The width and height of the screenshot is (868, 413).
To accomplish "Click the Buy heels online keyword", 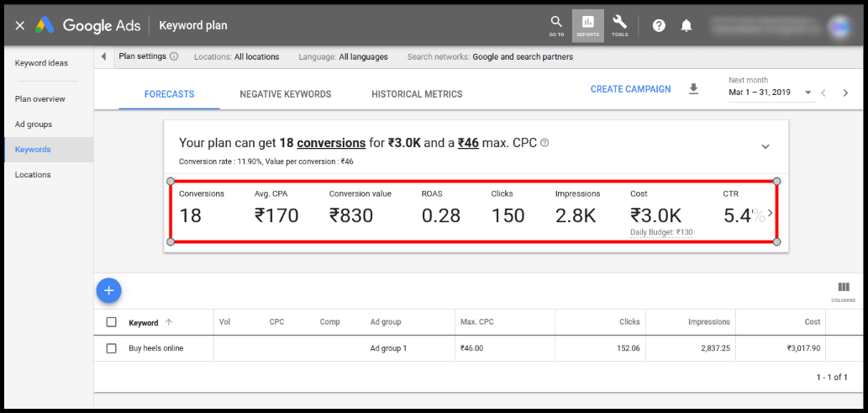I will pyautogui.click(x=156, y=349).
